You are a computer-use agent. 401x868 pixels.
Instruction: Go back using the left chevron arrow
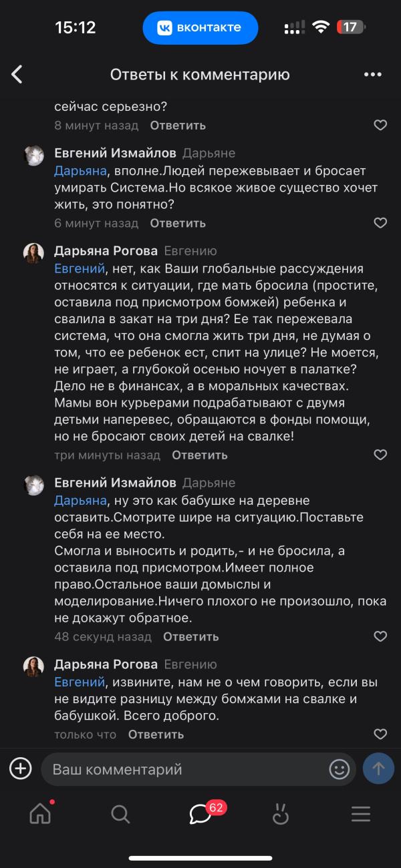pos(17,74)
